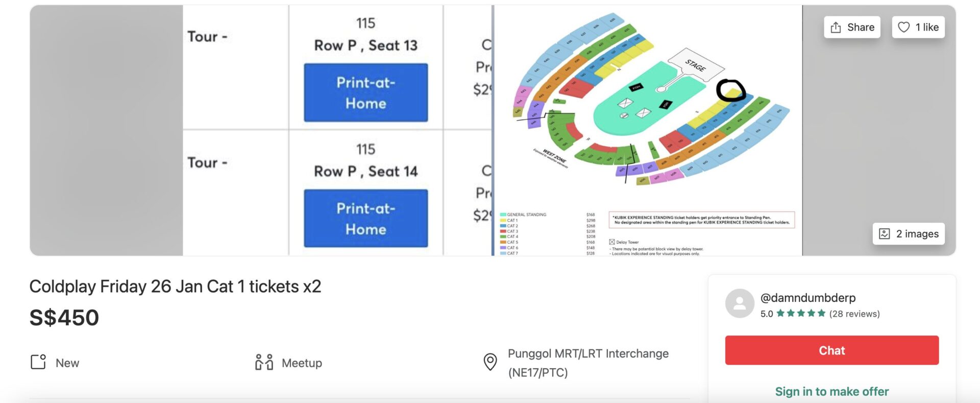
Task: Select the Chat button to message seller
Action: (x=831, y=350)
